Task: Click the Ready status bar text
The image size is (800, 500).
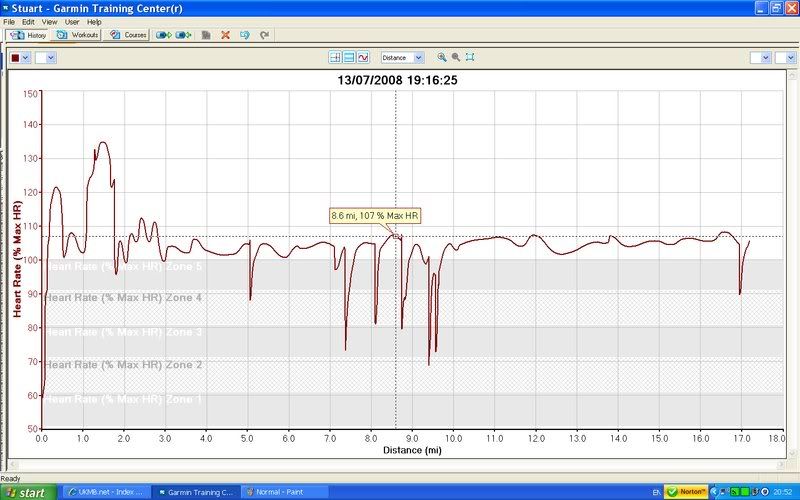Action: [x=10, y=479]
